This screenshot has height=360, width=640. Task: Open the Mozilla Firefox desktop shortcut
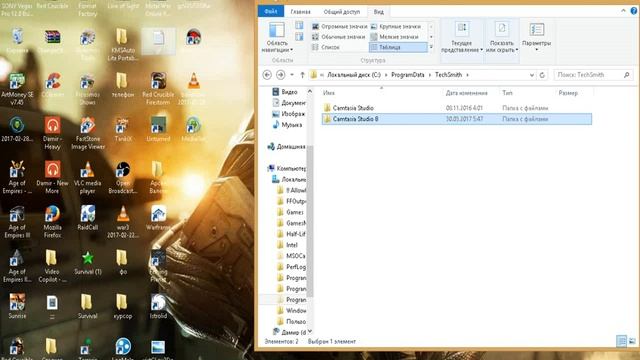click(x=52, y=222)
